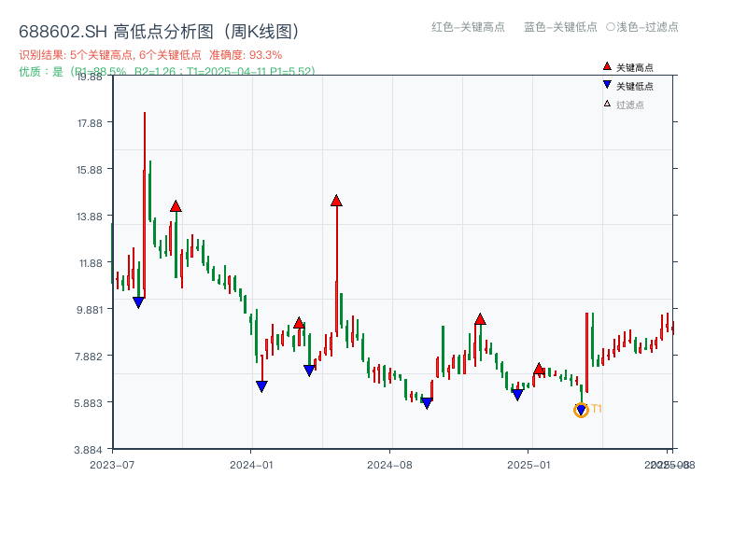Toggle visibility of the 关键低点 series
747x560 pixels.
point(627,81)
